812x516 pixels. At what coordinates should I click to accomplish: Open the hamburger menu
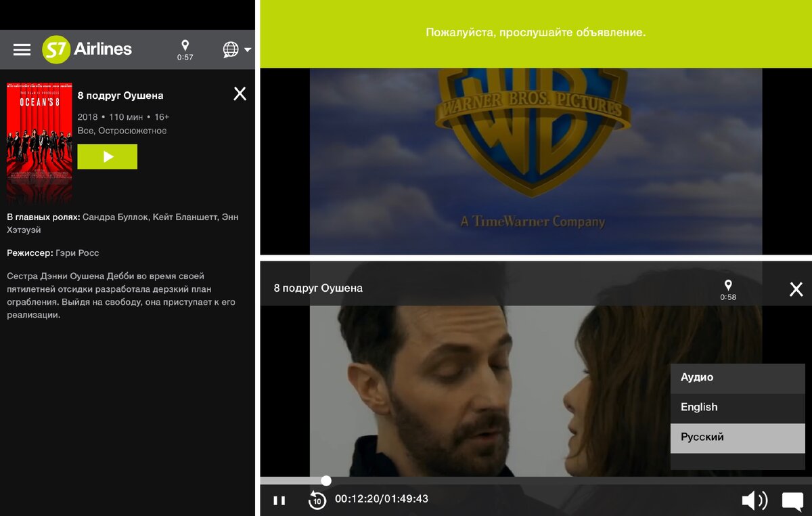pos(22,49)
